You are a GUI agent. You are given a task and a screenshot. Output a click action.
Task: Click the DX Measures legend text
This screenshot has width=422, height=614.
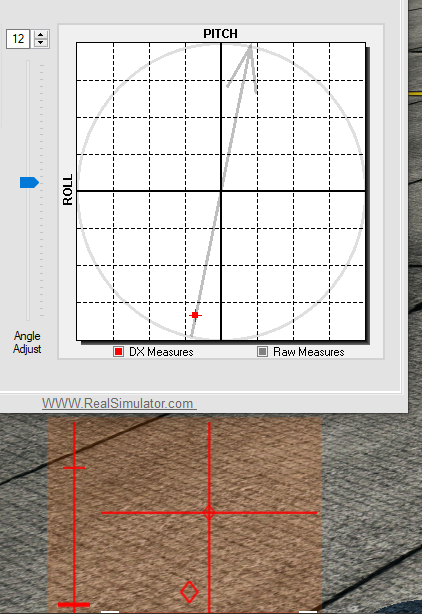coord(161,352)
